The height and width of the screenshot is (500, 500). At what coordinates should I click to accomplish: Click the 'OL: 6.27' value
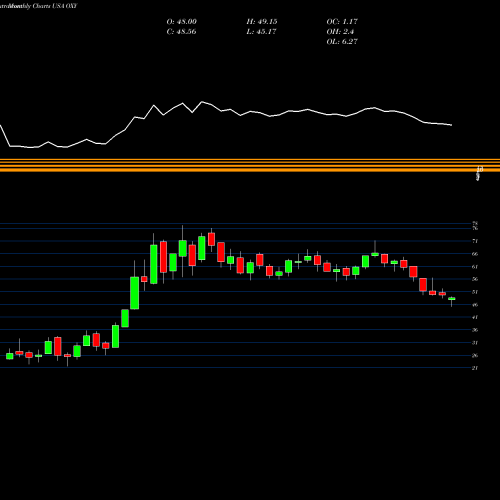(342, 42)
